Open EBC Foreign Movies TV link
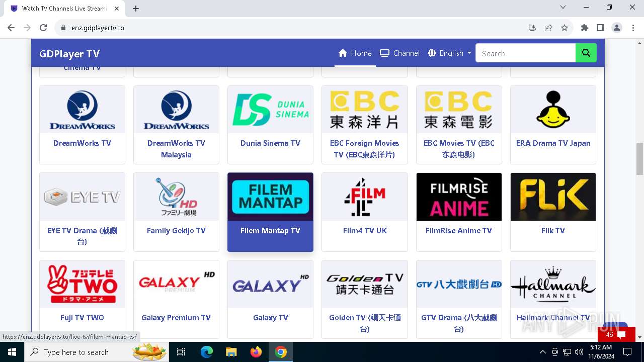 point(364,149)
